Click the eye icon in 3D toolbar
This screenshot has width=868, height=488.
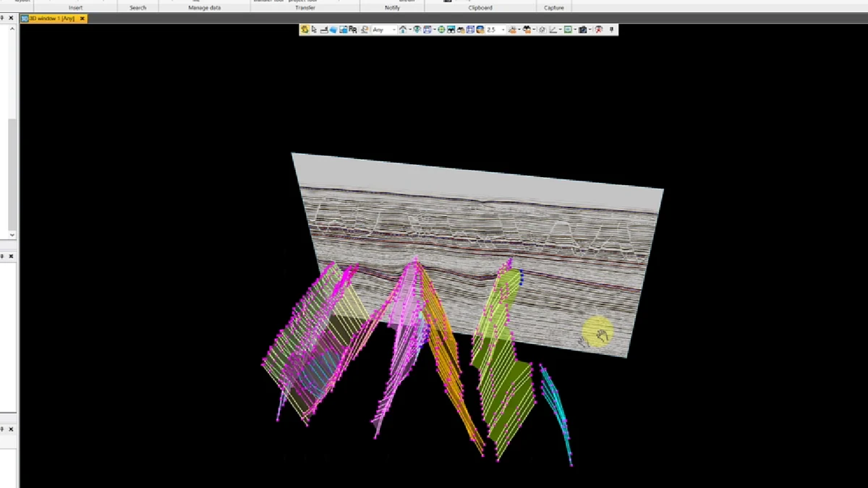tap(417, 30)
